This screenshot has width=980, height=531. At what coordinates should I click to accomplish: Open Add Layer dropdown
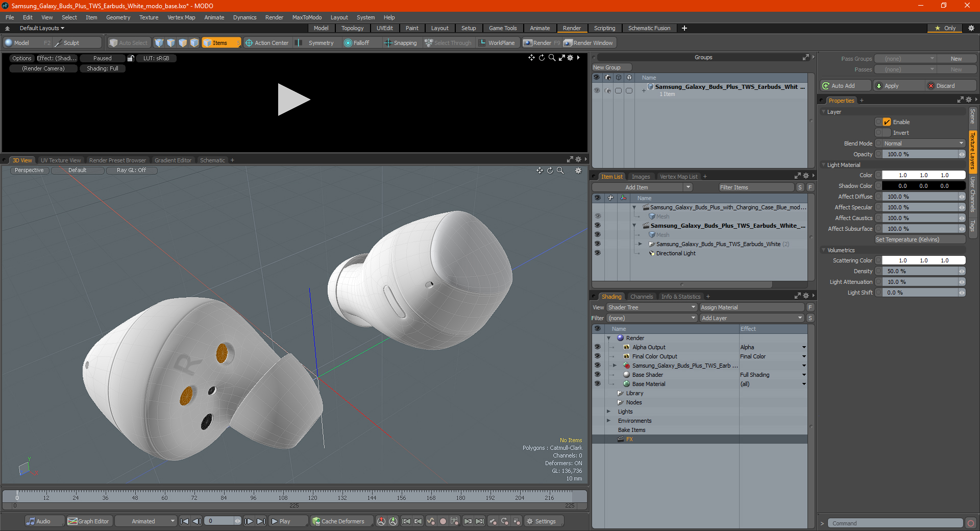coord(752,318)
